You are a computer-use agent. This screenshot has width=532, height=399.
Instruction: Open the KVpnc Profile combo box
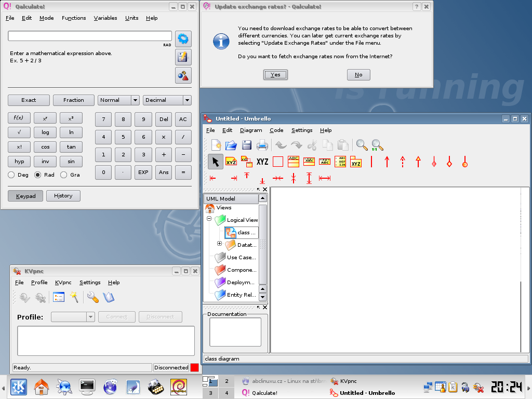tap(73, 317)
